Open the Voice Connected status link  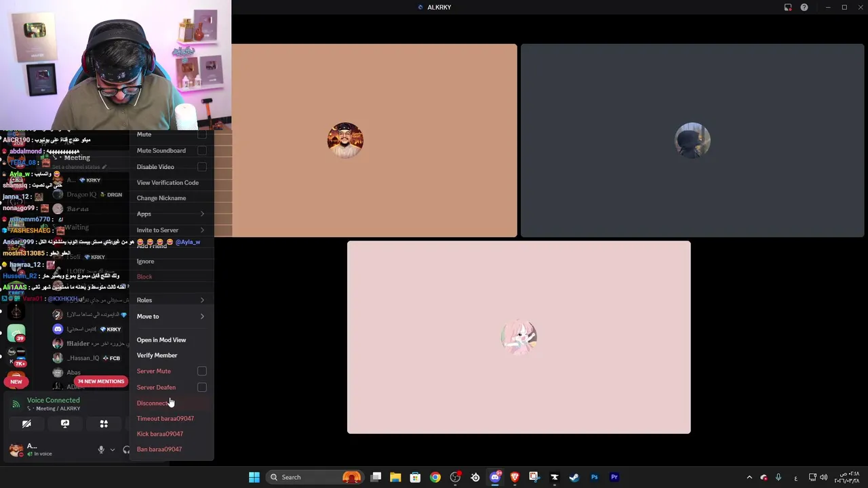pyautogui.click(x=53, y=401)
